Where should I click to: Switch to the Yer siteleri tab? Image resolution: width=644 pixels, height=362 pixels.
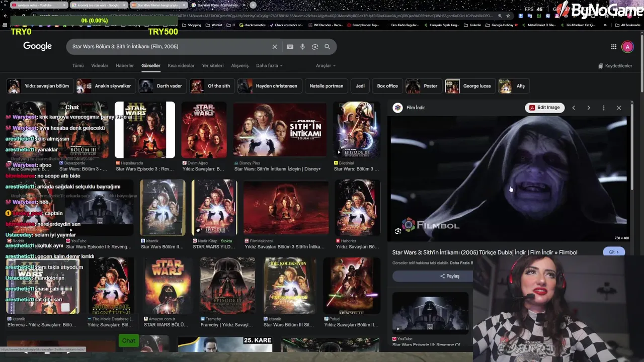coord(213,66)
